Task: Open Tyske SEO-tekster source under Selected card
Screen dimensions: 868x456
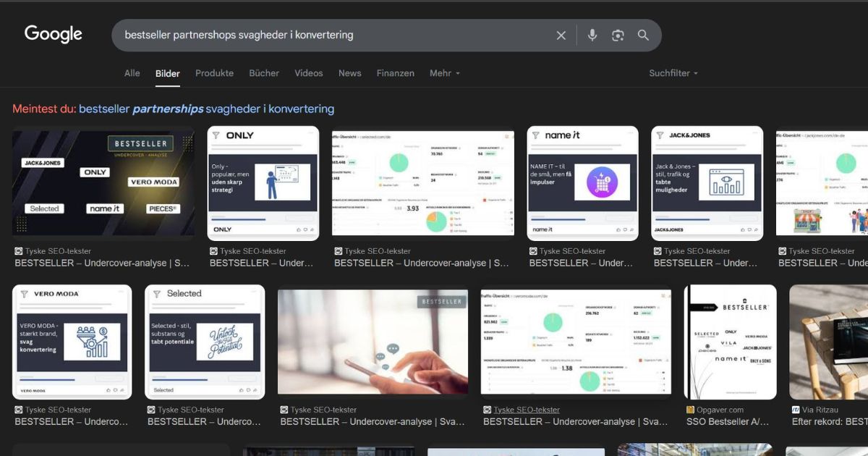Action: (191, 410)
